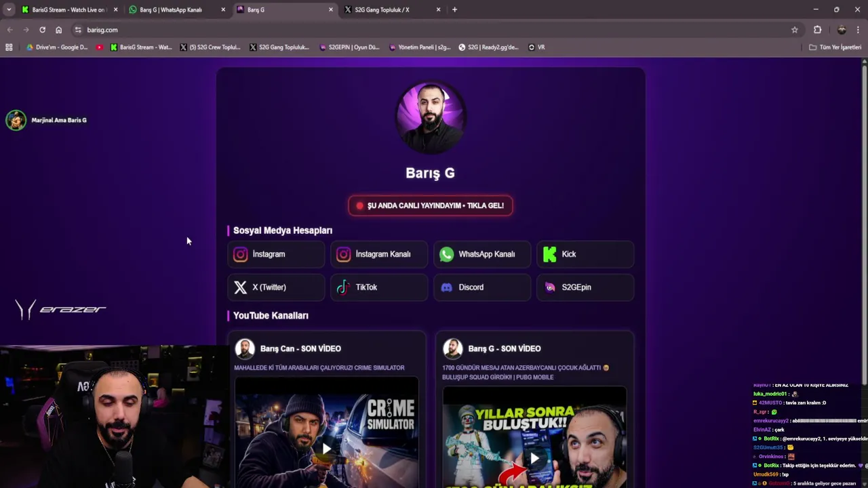Open the TikTok link
This screenshot has width=868, height=488.
[379, 287]
